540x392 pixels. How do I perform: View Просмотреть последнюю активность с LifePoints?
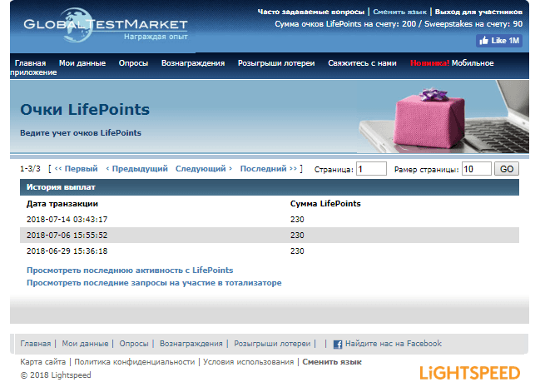(130, 270)
